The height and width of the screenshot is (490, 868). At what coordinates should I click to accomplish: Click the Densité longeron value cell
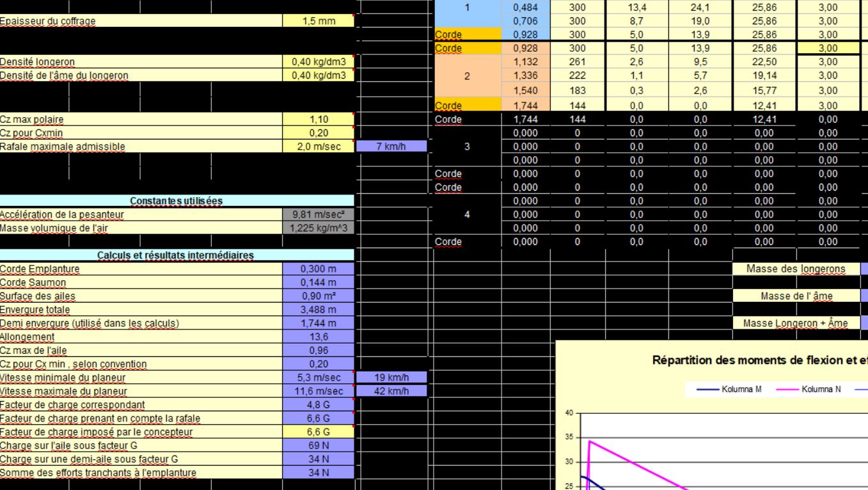tap(318, 62)
